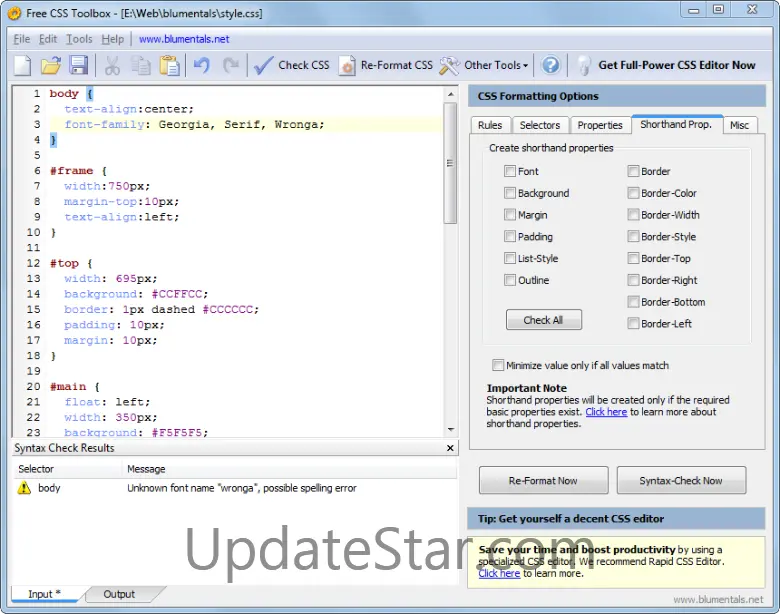Enable the Border-Right checkbox
Image resolution: width=780 pixels, height=614 pixels.
(x=633, y=280)
